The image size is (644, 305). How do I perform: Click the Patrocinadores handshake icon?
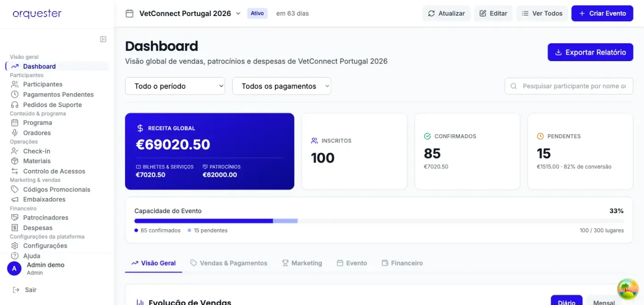click(x=15, y=218)
